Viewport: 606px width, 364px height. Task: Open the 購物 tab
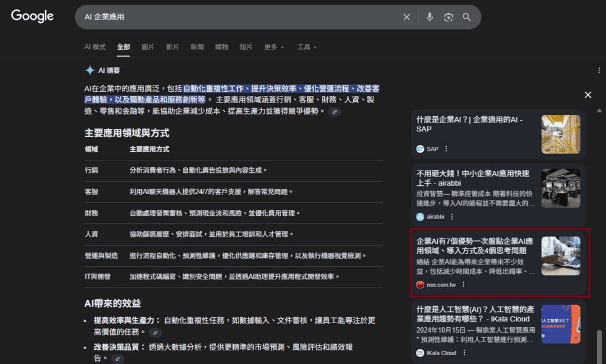221,47
